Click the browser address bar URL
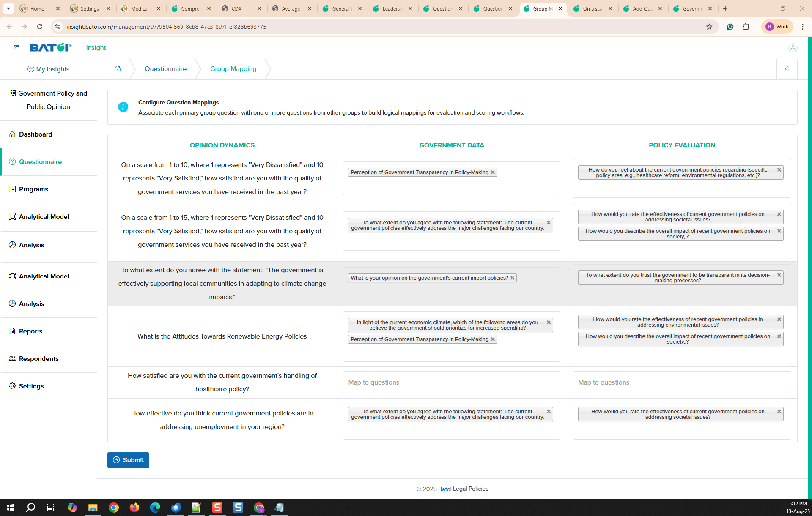This screenshot has width=812, height=516. point(166,27)
